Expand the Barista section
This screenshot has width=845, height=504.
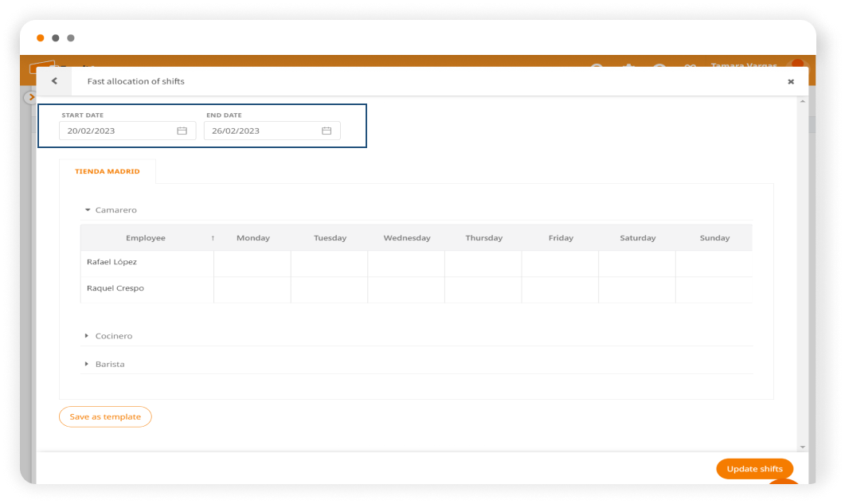pos(87,364)
